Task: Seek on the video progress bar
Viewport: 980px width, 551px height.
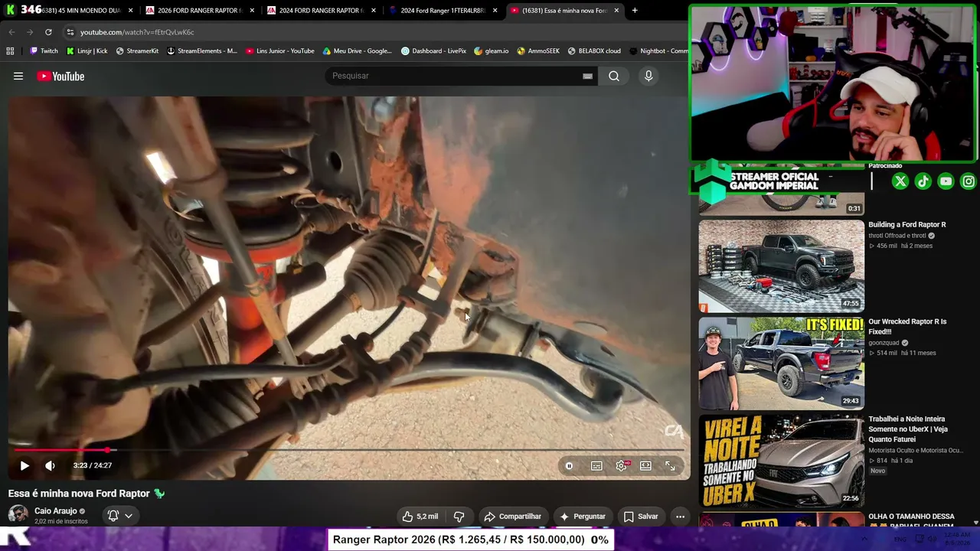Action: [x=348, y=450]
